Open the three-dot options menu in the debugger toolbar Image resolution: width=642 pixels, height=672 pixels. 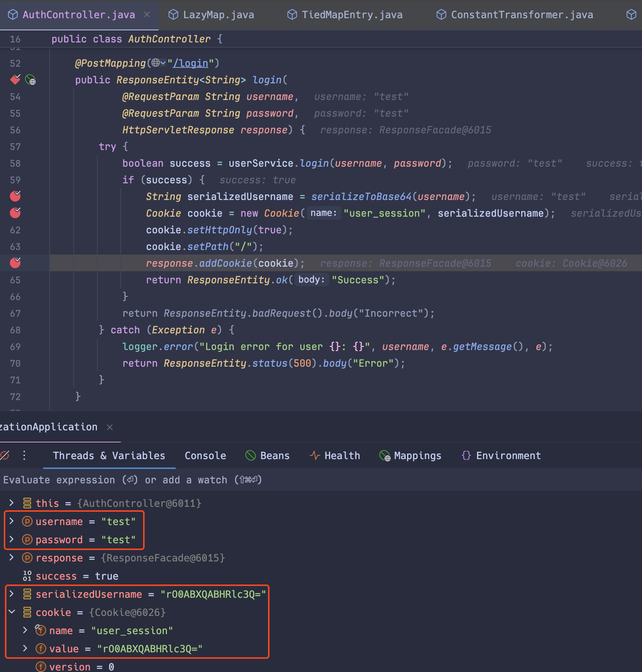pos(24,456)
